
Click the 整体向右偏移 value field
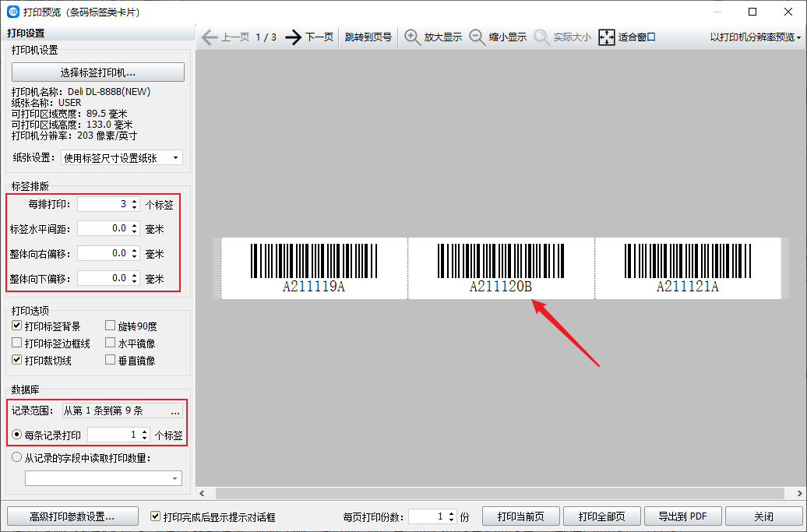[103, 253]
